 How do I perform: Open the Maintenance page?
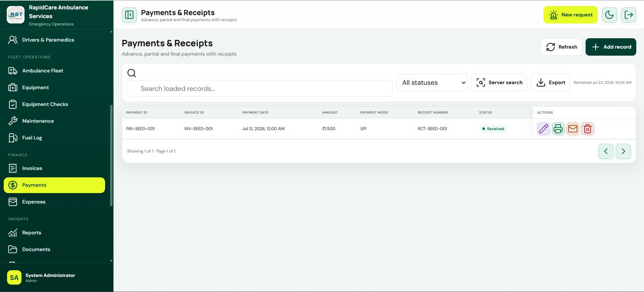pos(54,121)
